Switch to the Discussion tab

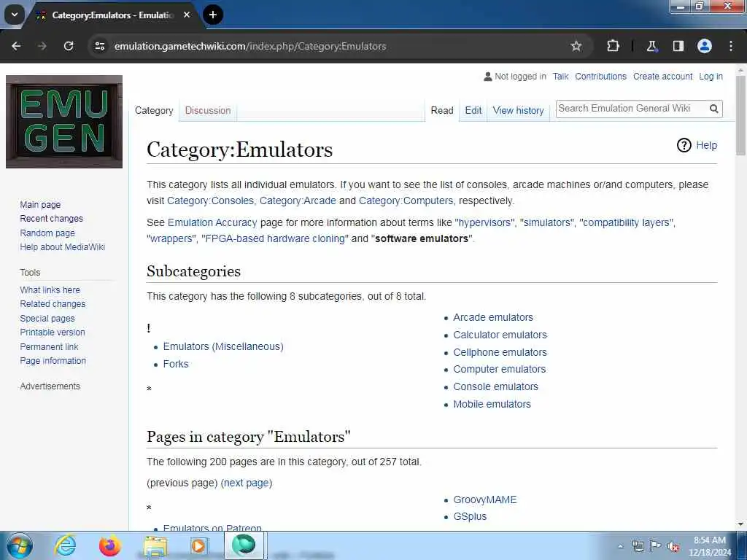pyautogui.click(x=208, y=111)
